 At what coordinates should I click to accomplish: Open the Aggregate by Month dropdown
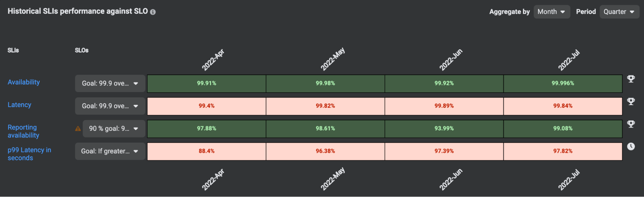(x=552, y=12)
